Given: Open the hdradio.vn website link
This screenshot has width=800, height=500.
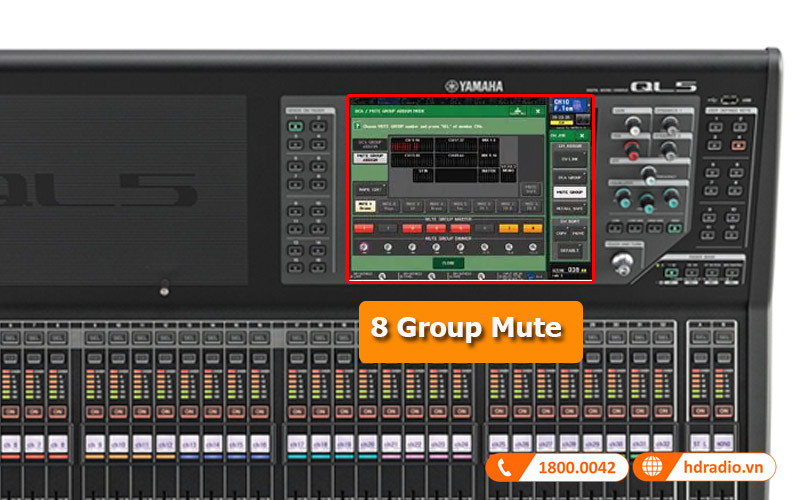Looking at the screenshot, I should (723, 467).
